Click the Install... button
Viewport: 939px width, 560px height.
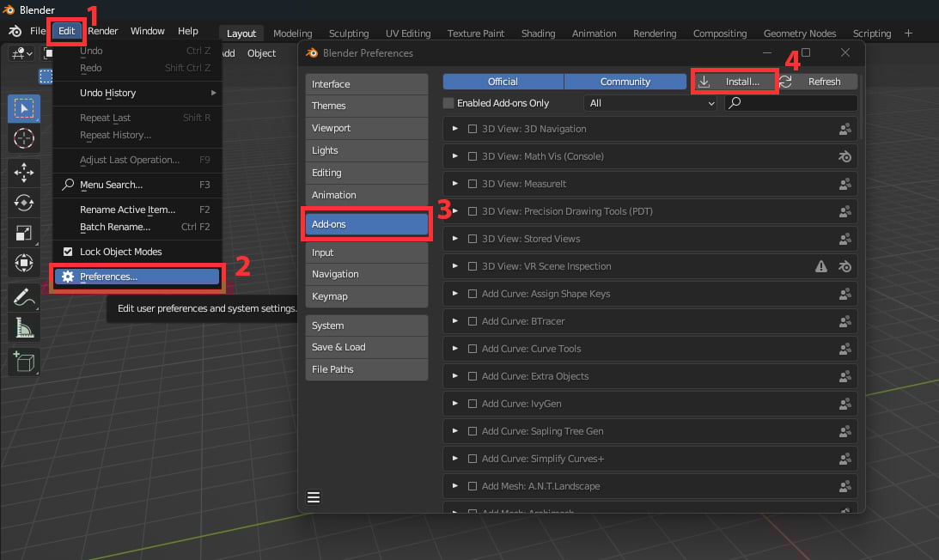(735, 82)
